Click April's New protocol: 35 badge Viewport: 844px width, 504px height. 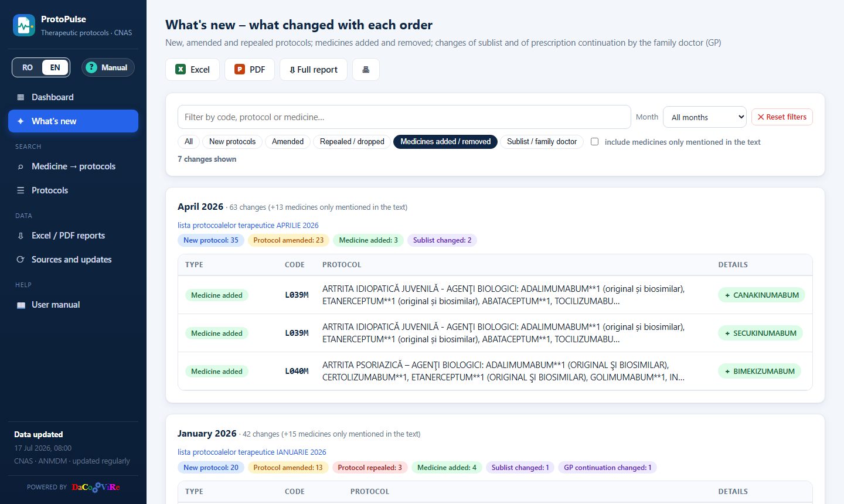(211, 240)
